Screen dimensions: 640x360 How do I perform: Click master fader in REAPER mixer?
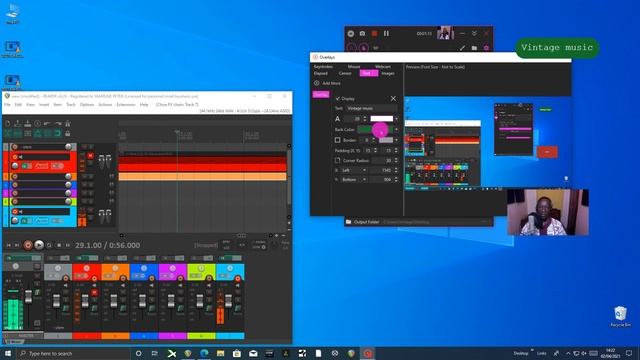tap(28, 296)
